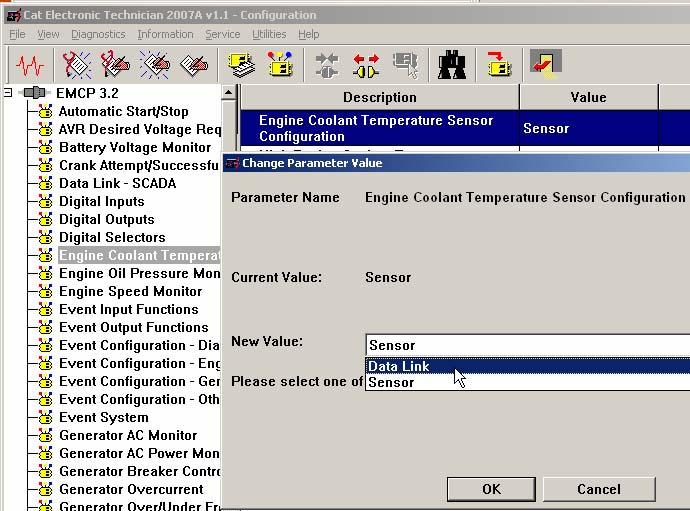
Task: Cancel the Change Parameter Value dialog
Action: point(599,489)
